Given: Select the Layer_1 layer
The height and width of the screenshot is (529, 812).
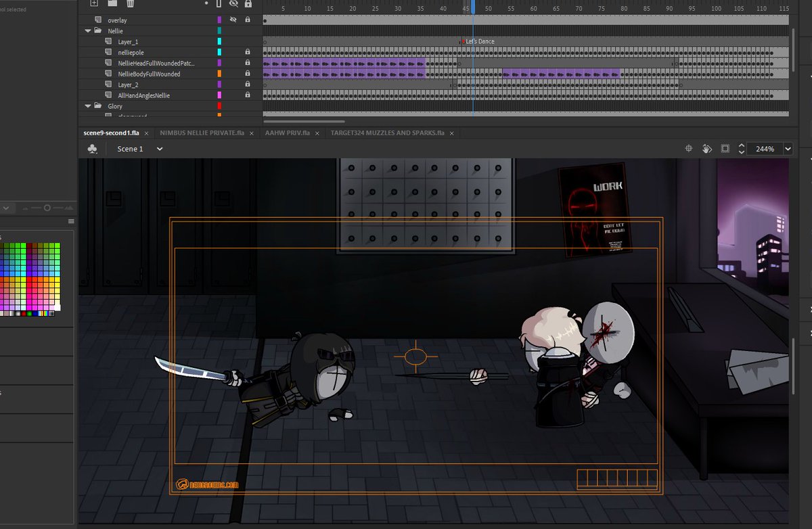Looking at the screenshot, I should pyautogui.click(x=128, y=41).
